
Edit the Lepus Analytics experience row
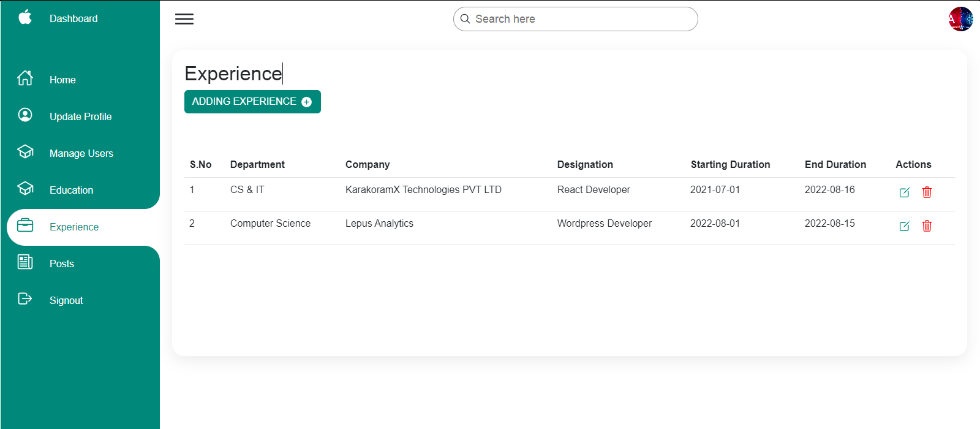[x=905, y=226]
